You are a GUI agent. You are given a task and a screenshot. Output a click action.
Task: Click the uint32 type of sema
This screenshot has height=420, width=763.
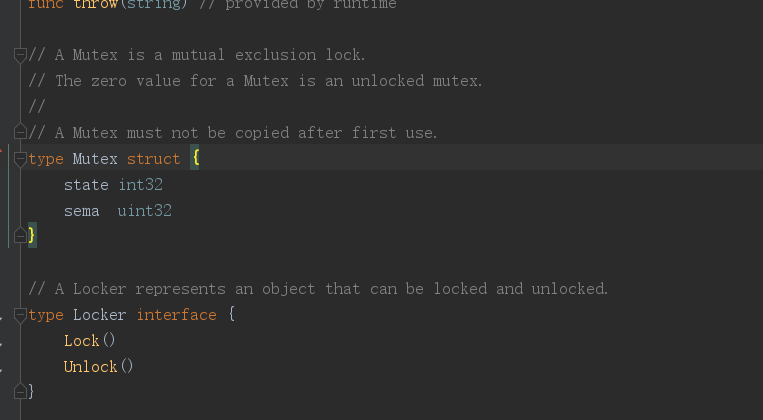(144, 211)
